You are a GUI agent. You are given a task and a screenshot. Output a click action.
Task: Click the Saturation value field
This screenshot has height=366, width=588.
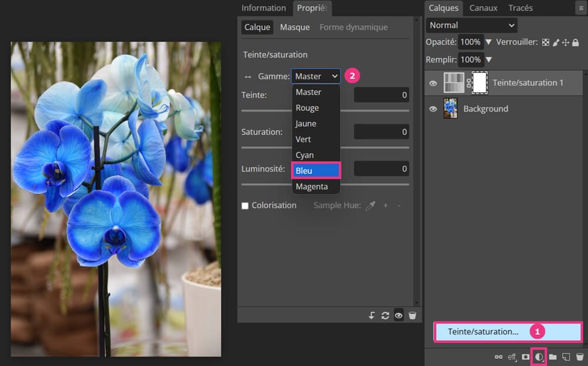382,132
